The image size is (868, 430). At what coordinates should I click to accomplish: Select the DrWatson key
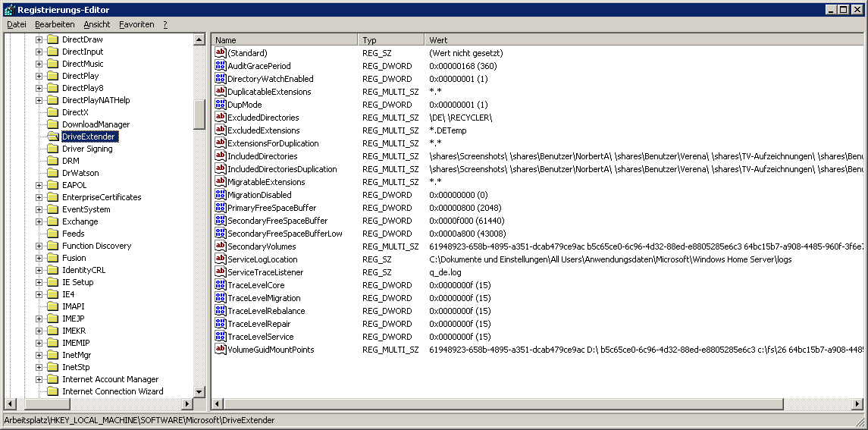pyautogui.click(x=80, y=173)
